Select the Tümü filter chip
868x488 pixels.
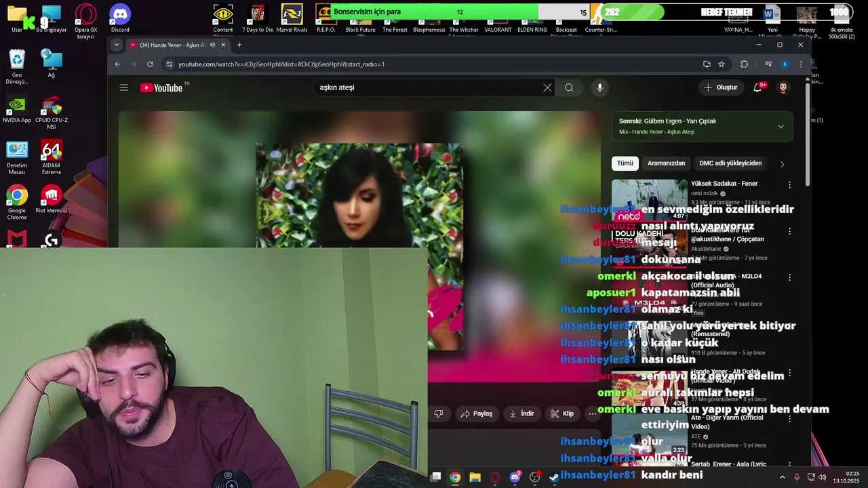(x=625, y=163)
